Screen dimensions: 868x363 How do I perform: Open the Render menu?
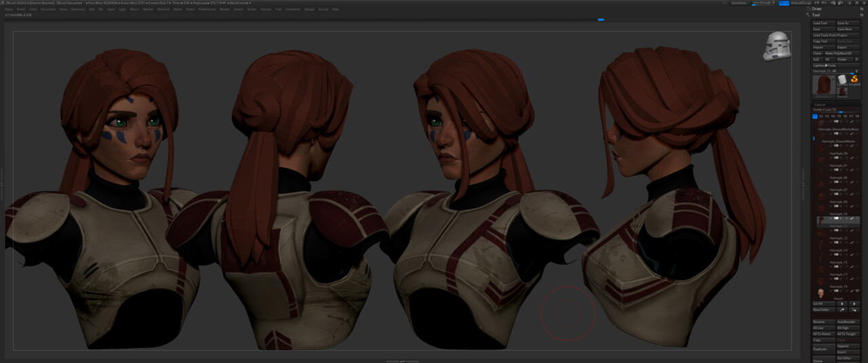click(225, 9)
